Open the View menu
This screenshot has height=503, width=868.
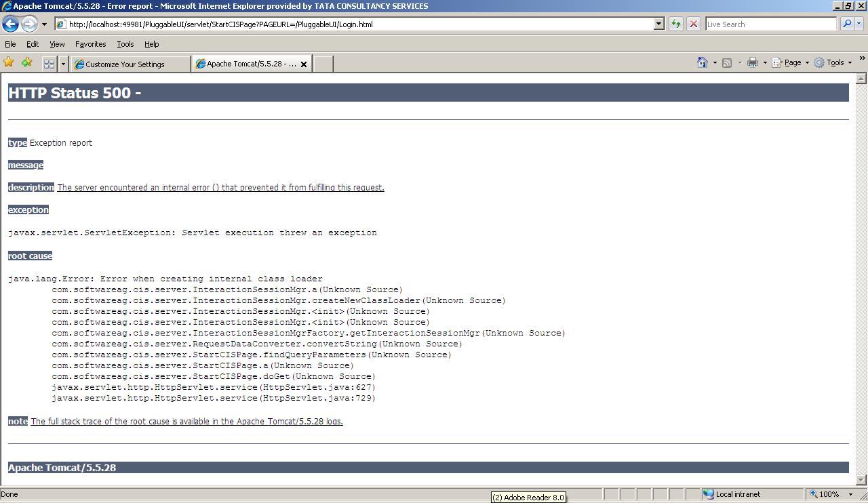coord(57,44)
